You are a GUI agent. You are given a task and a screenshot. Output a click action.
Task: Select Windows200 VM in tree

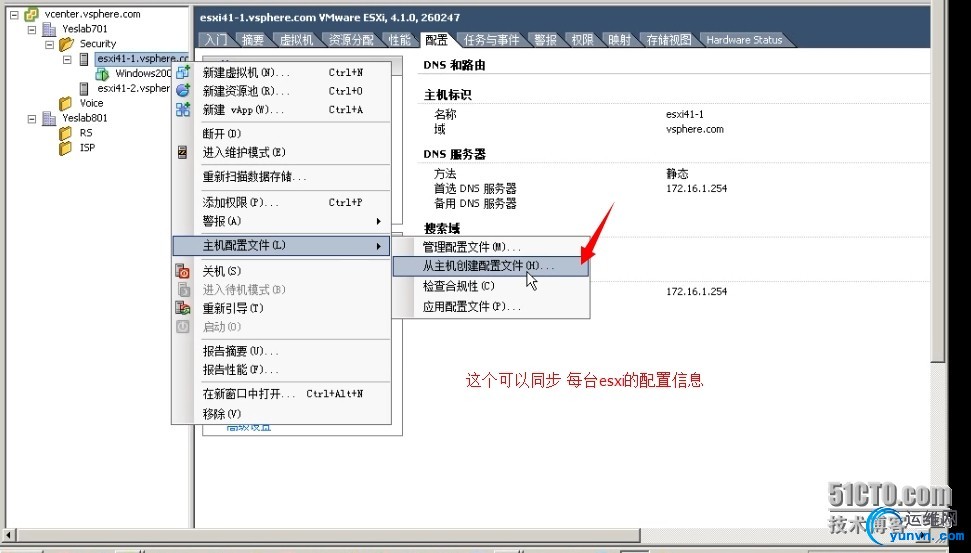(x=144, y=74)
